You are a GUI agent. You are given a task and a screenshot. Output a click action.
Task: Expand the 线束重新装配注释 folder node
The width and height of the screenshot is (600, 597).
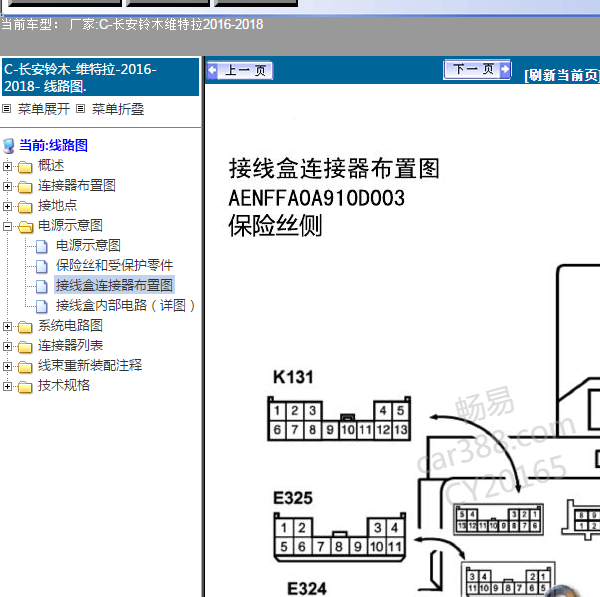pyautogui.click(x=7, y=366)
